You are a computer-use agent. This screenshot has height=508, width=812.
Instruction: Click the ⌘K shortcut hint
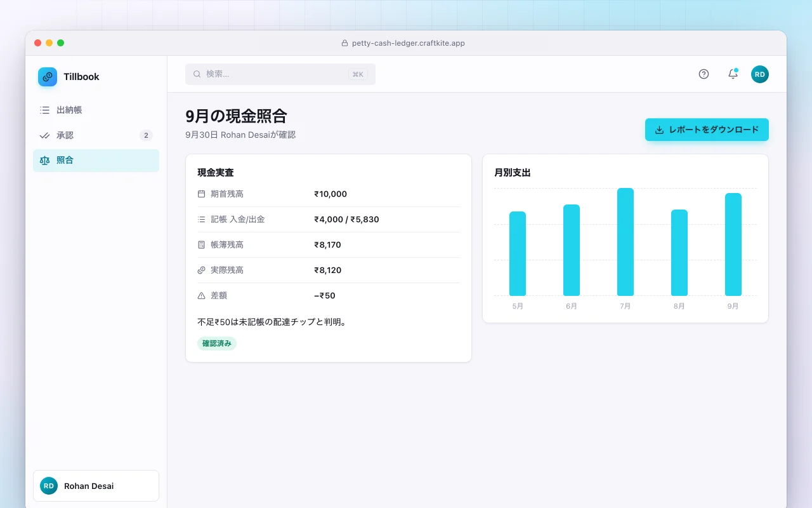[x=358, y=74]
